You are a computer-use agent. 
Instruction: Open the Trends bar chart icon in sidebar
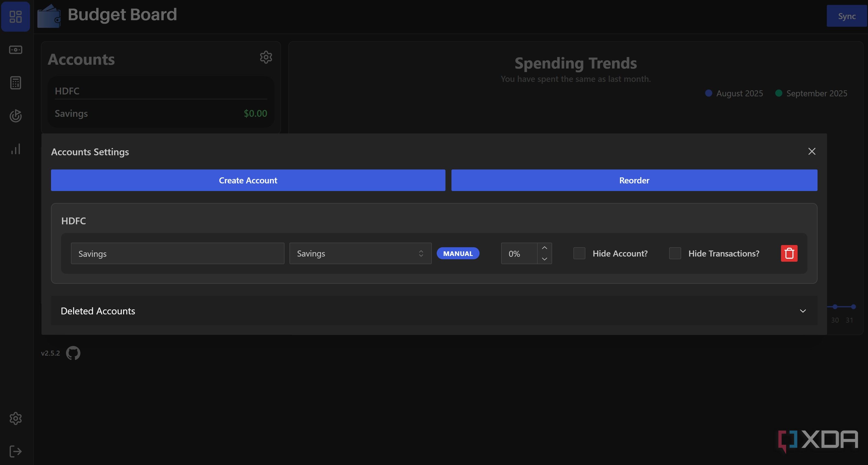coord(16,149)
